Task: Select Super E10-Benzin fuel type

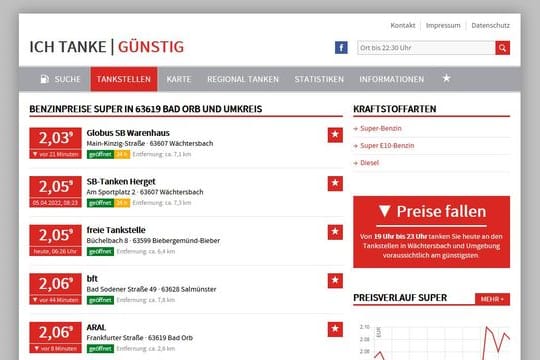Action: point(387,145)
